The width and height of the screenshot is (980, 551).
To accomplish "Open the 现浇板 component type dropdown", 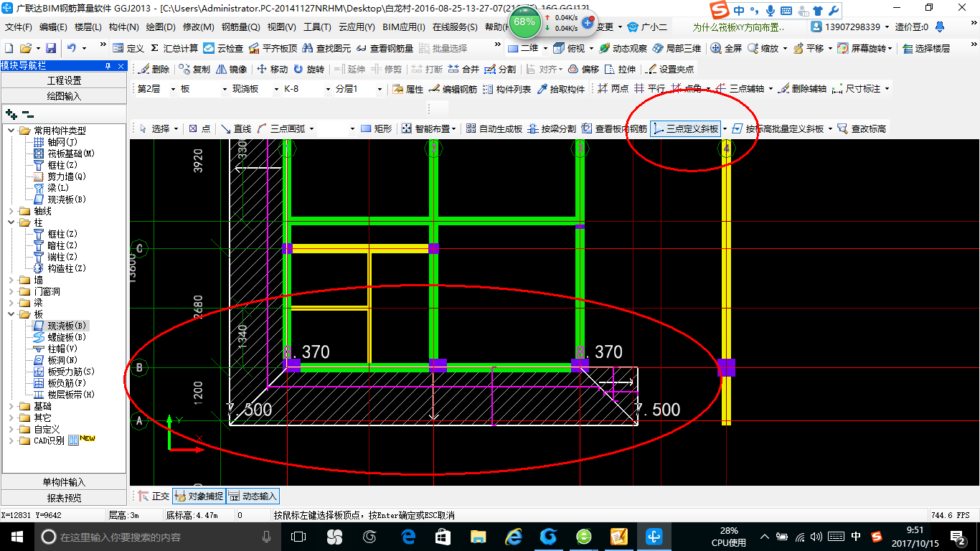I will pos(277,89).
